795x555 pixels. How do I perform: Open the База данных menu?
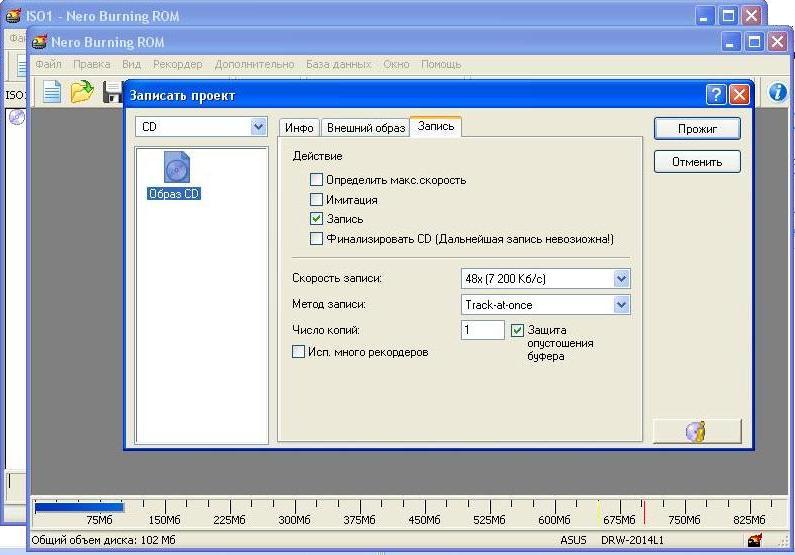point(338,64)
